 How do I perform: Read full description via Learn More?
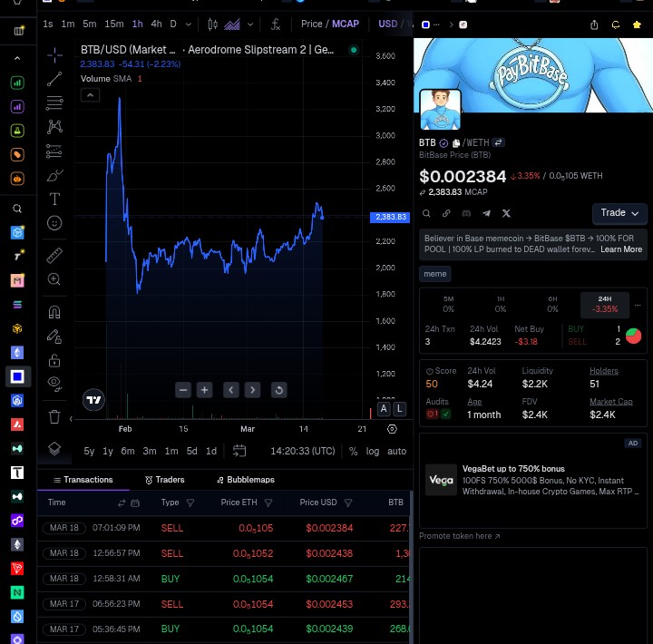pyautogui.click(x=621, y=249)
